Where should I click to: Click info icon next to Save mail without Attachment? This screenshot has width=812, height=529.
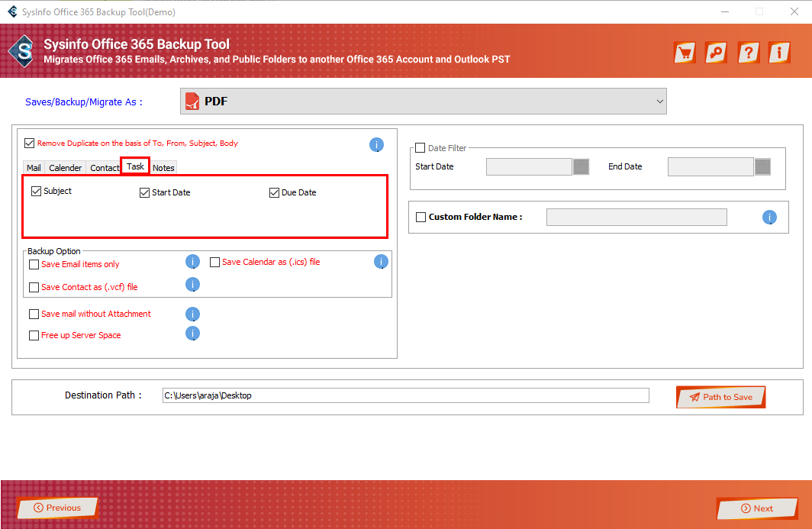point(192,314)
